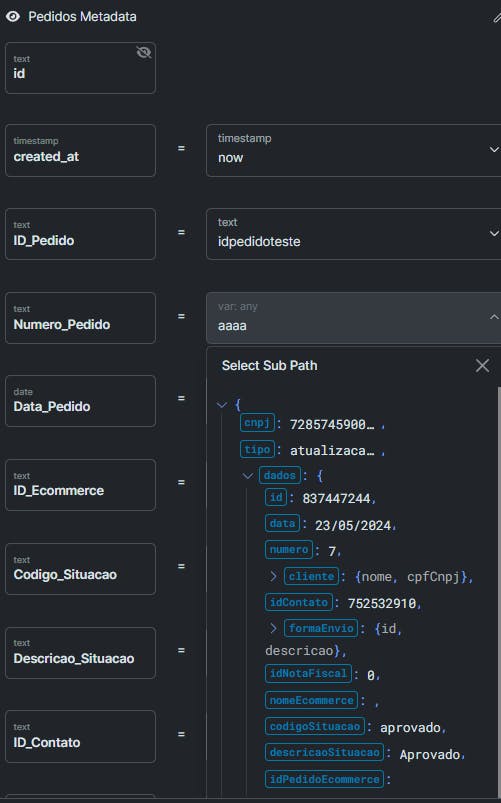This screenshot has height=803, width=501.
Task: Choose the descricaoSituacao key tag
Action: click(324, 752)
